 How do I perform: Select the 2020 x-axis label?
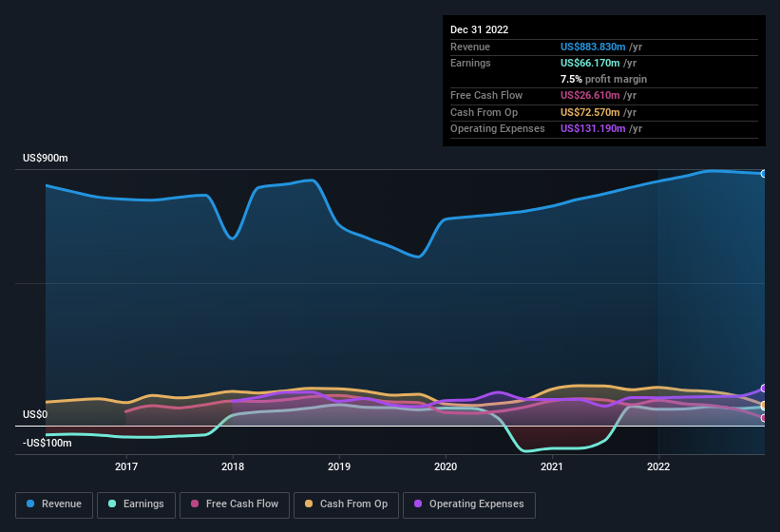coord(446,466)
